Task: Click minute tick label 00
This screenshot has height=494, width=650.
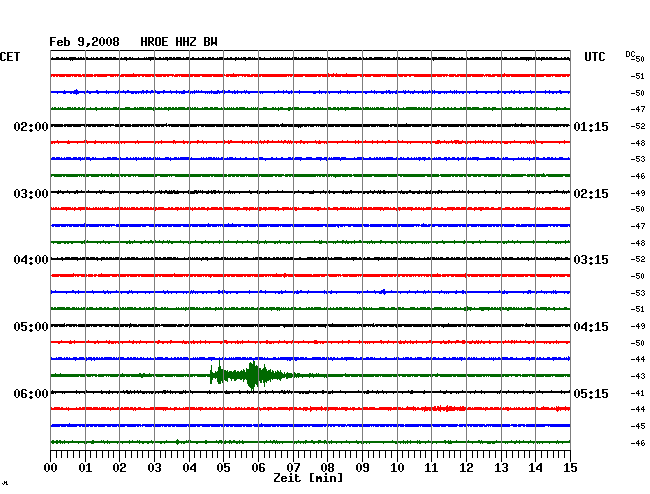Action: pos(51,468)
